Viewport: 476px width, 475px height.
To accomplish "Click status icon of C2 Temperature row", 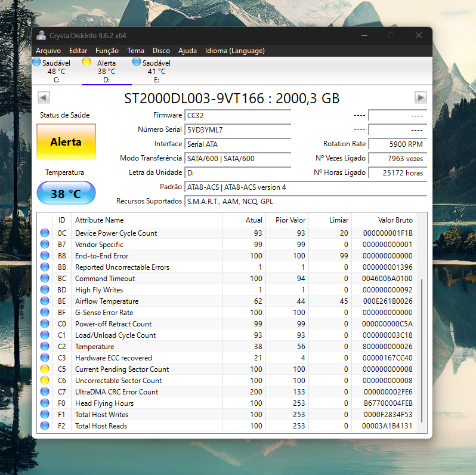I will pos(45,346).
